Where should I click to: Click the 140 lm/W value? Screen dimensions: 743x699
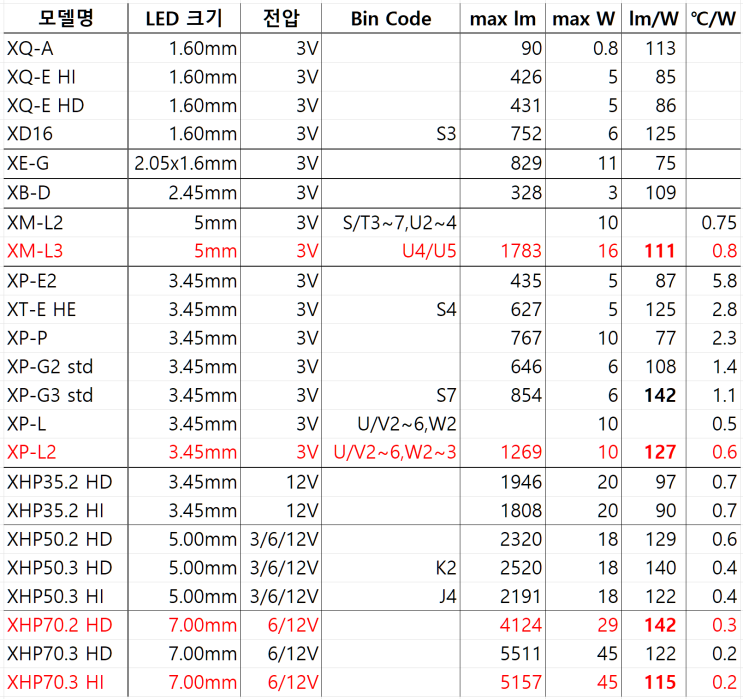pyautogui.click(x=661, y=568)
